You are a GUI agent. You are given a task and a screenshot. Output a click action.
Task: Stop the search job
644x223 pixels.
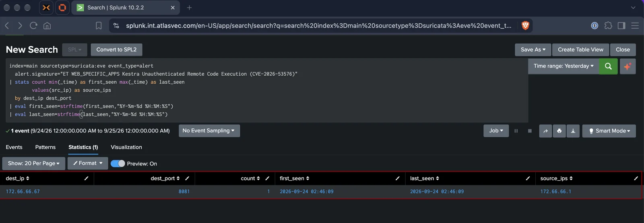coord(530,131)
